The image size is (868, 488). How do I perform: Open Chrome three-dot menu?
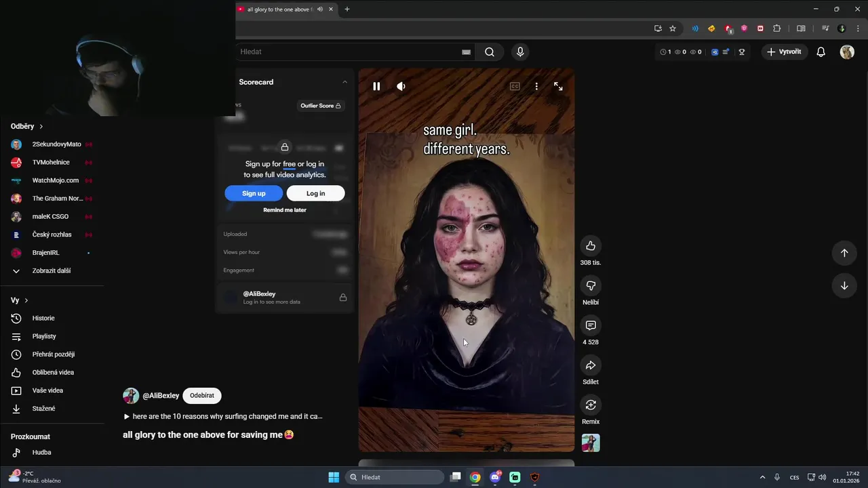(857, 28)
